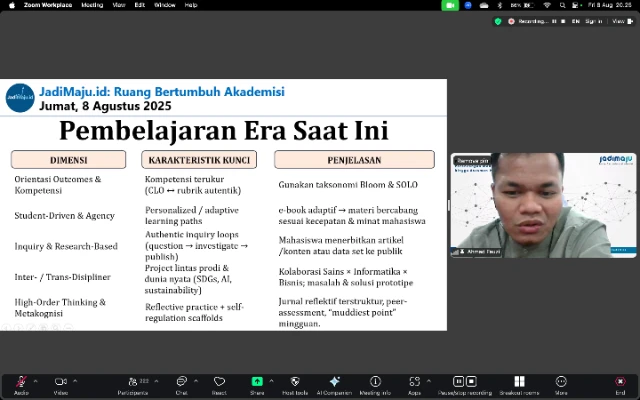Click the PENJELASAN column header
Screen dimensions: 640x400
point(354,160)
